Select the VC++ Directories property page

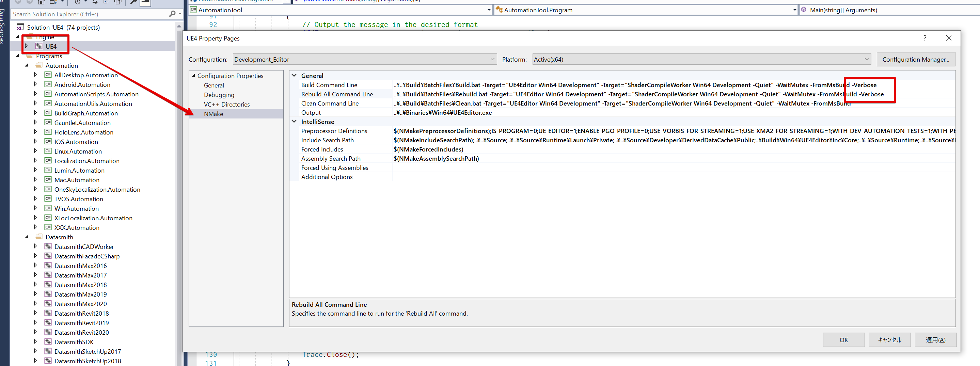(x=227, y=104)
